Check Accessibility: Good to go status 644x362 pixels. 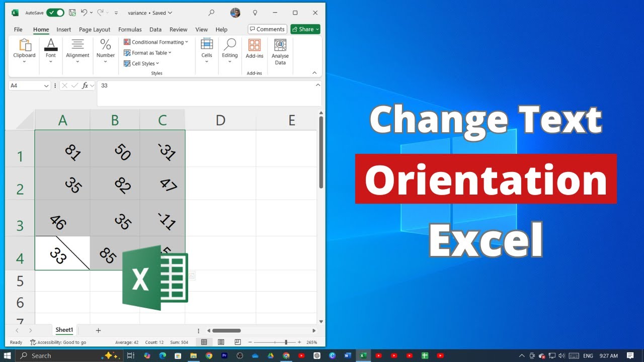pos(58,342)
